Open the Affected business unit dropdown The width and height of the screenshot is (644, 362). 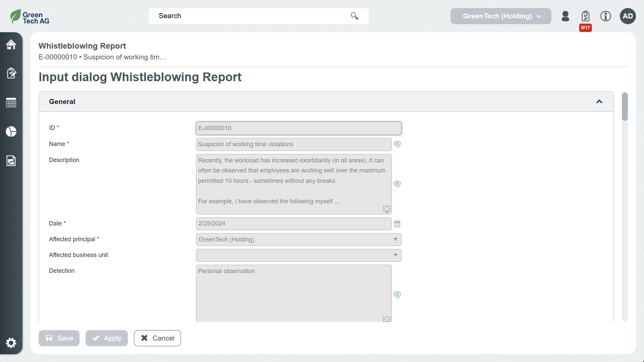point(298,255)
